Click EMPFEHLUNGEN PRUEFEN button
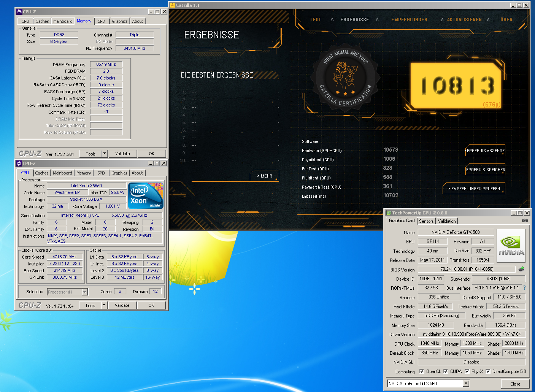This screenshot has height=392, width=535. coord(474,189)
